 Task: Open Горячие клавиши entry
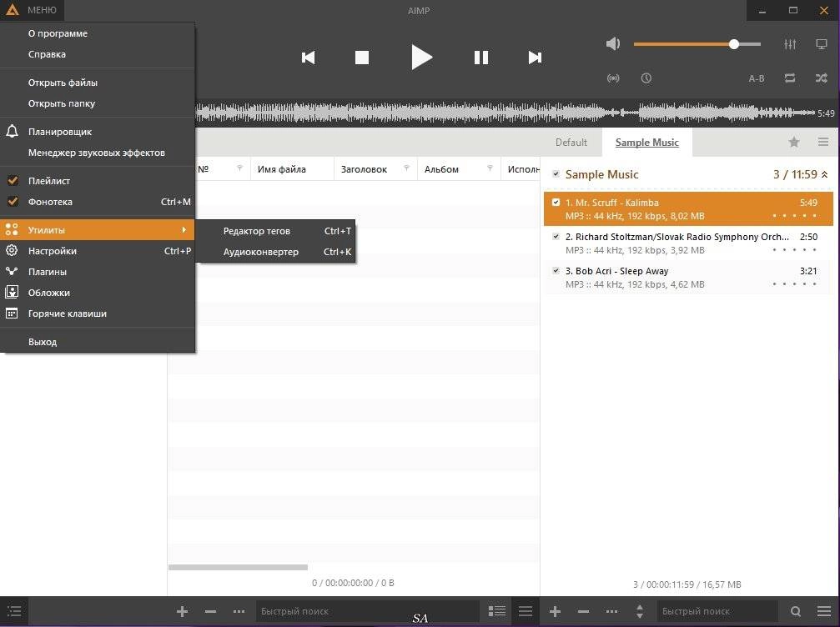coord(97,313)
